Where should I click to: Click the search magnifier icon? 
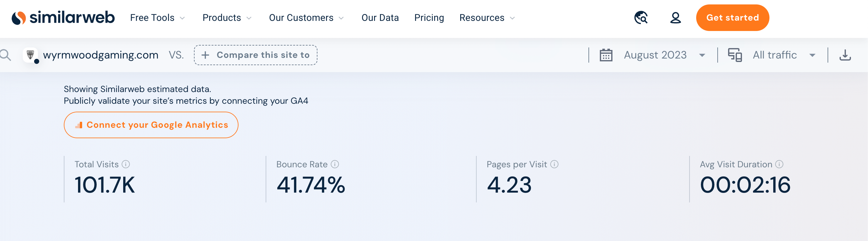(x=5, y=55)
